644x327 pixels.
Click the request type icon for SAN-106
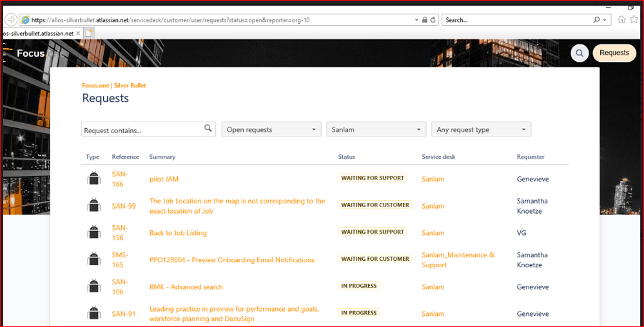[94, 286]
